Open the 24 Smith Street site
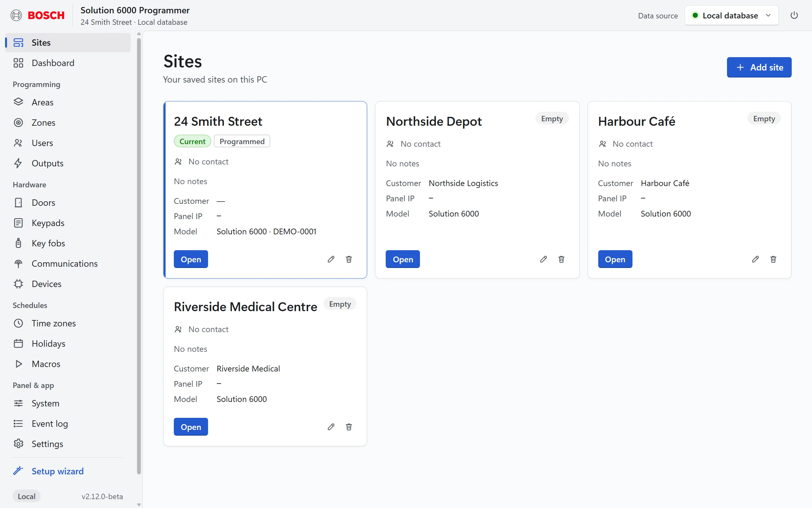 click(x=191, y=259)
